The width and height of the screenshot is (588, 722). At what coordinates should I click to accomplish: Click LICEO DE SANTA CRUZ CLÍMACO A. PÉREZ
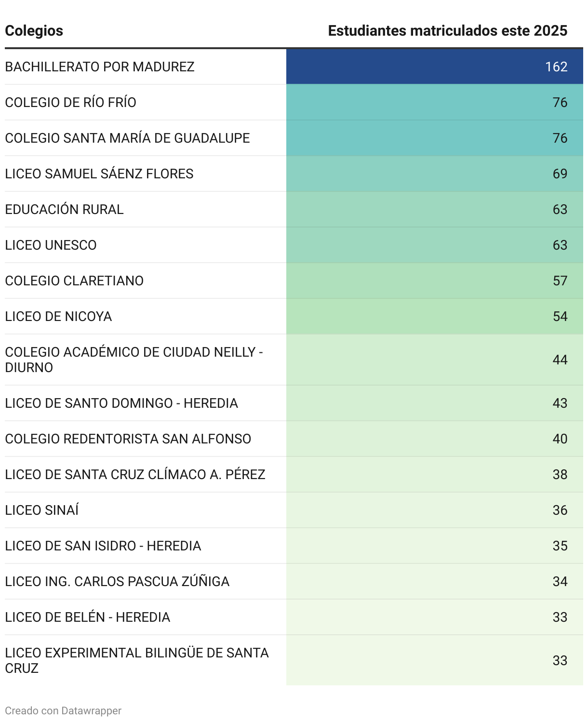coord(135,474)
